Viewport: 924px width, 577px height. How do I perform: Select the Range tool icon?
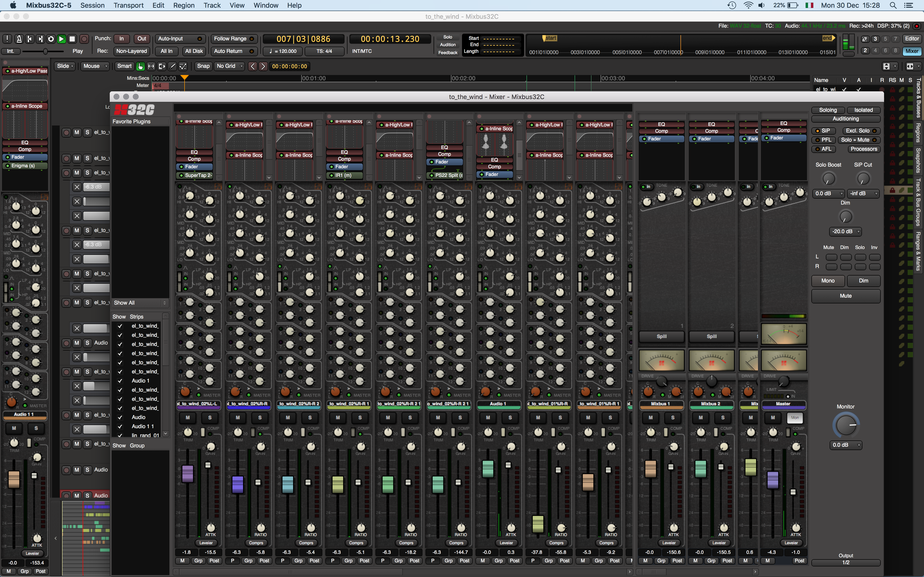151,66
